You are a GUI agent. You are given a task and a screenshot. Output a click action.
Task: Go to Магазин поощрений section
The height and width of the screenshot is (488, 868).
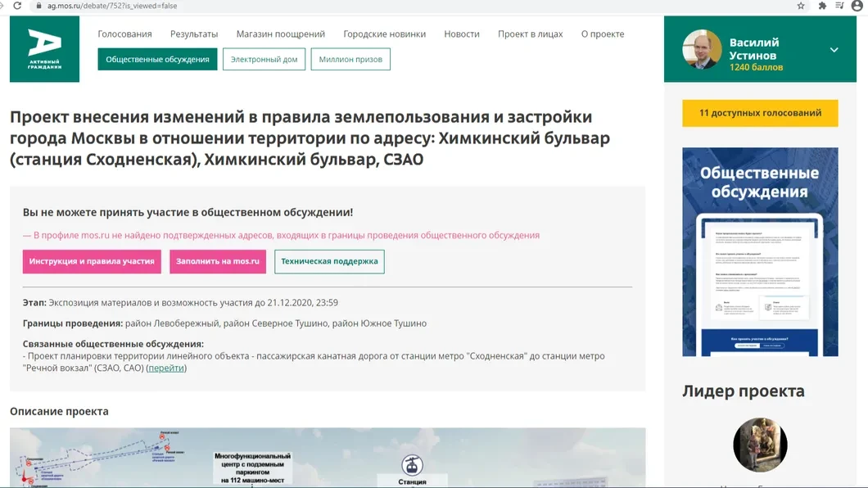click(280, 34)
